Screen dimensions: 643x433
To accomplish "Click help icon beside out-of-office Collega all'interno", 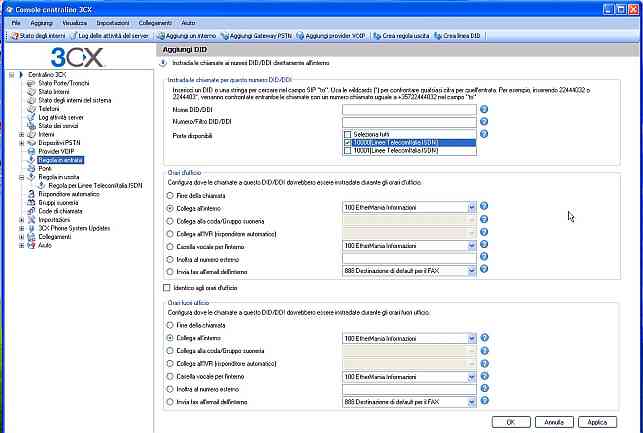I will click(x=484, y=337).
